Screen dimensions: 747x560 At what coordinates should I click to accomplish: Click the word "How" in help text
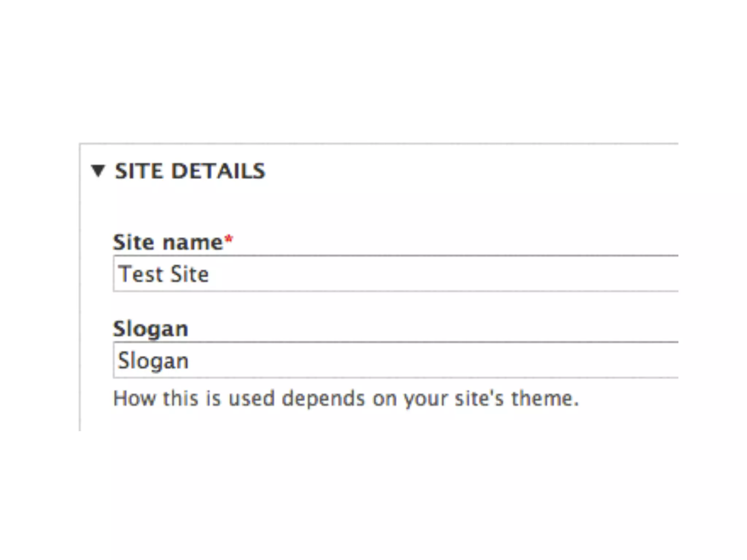coord(135,398)
